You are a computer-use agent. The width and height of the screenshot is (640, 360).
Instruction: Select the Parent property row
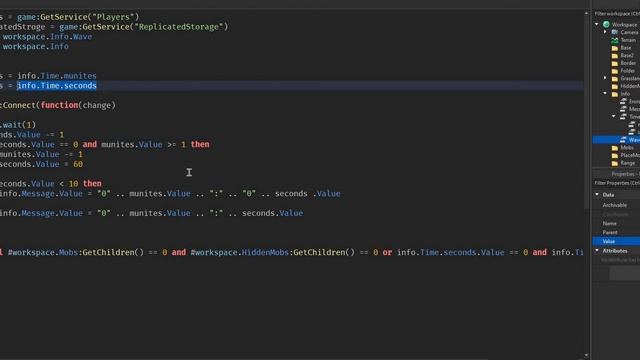tap(616, 232)
